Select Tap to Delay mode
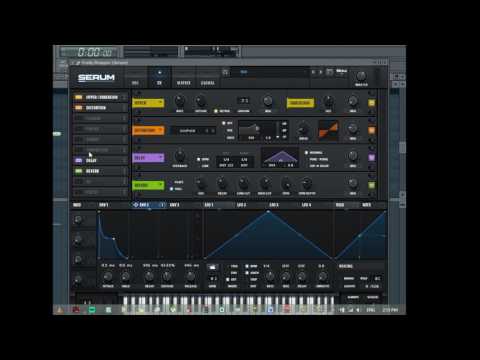Image resolution: width=480 pixels, height=360 pixels. [319, 166]
